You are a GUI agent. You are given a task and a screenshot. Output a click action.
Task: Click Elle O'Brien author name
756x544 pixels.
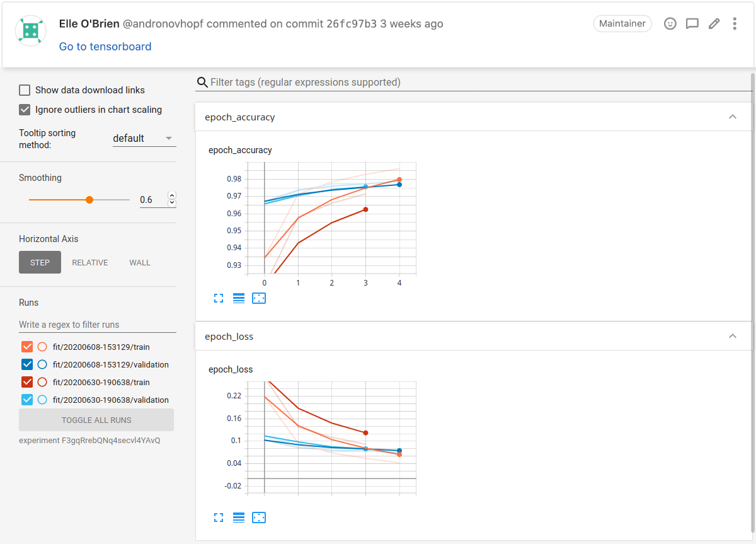click(x=89, y=24)
